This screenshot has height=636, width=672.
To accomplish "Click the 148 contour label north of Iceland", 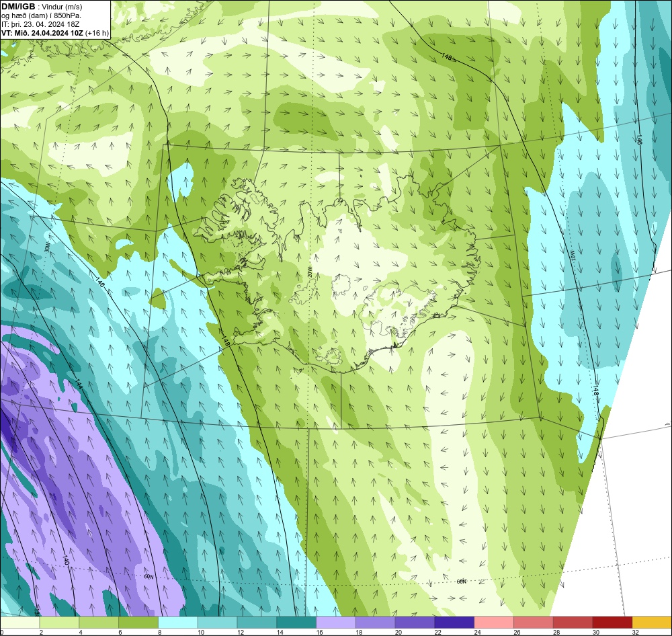I will coord(447,56).
